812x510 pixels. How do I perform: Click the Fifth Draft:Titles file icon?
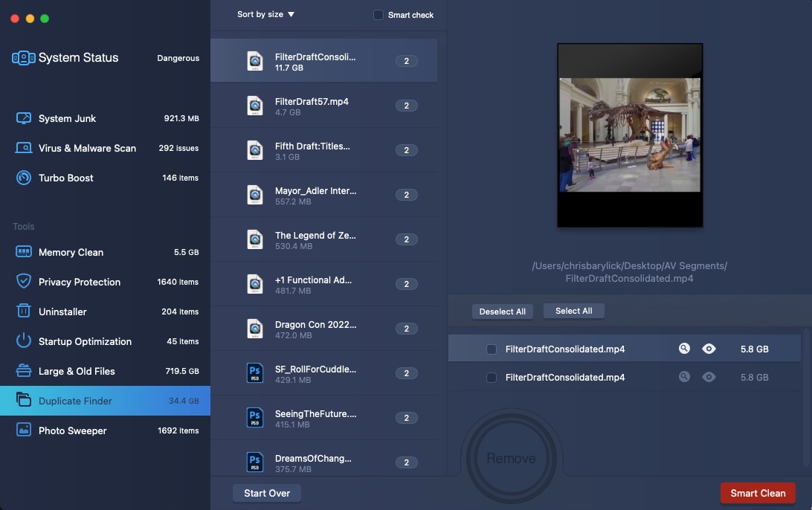255,150
